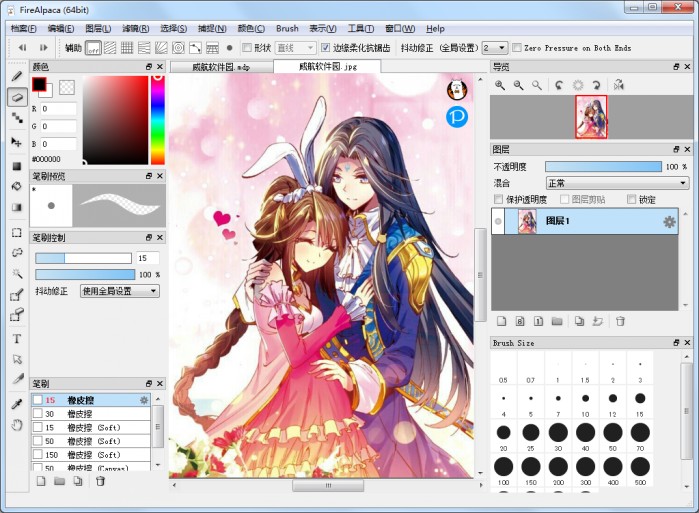This screenshot has height=513, width=699.
Task: Float the 导览 panel
Action: tap(676, 66)
